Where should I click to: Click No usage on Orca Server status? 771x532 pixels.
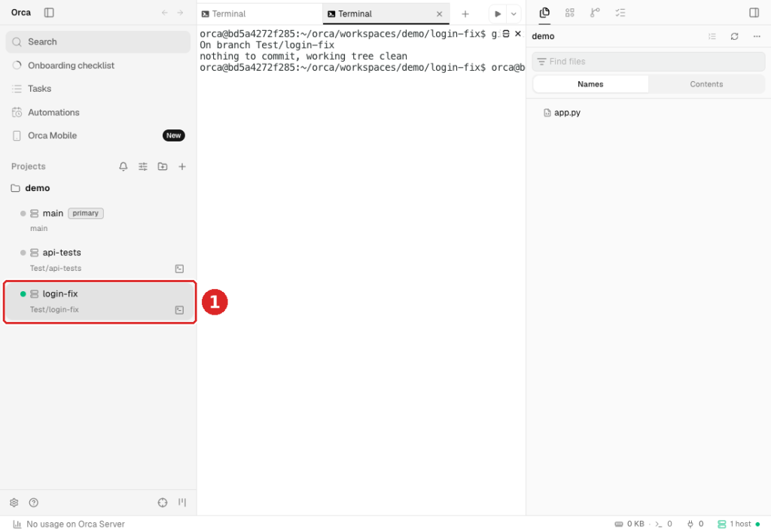click(x=69, y=524)
